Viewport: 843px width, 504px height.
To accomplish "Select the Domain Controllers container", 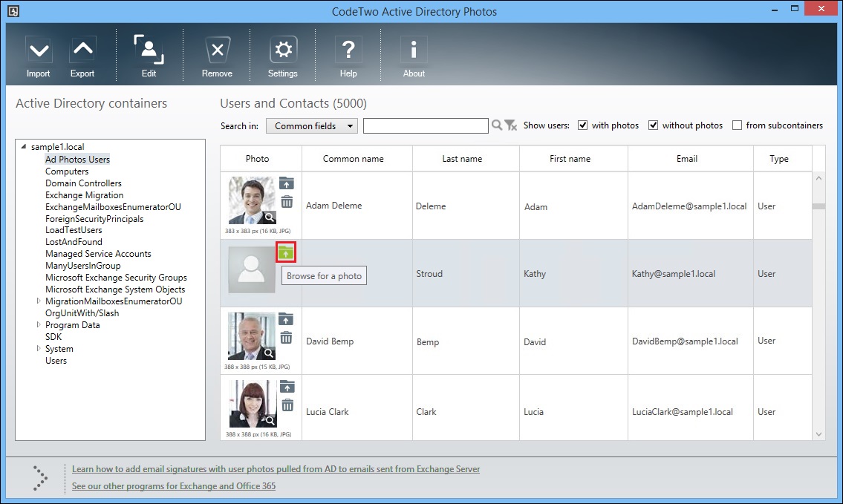I will pyautogui.click(x=83, y=183).
